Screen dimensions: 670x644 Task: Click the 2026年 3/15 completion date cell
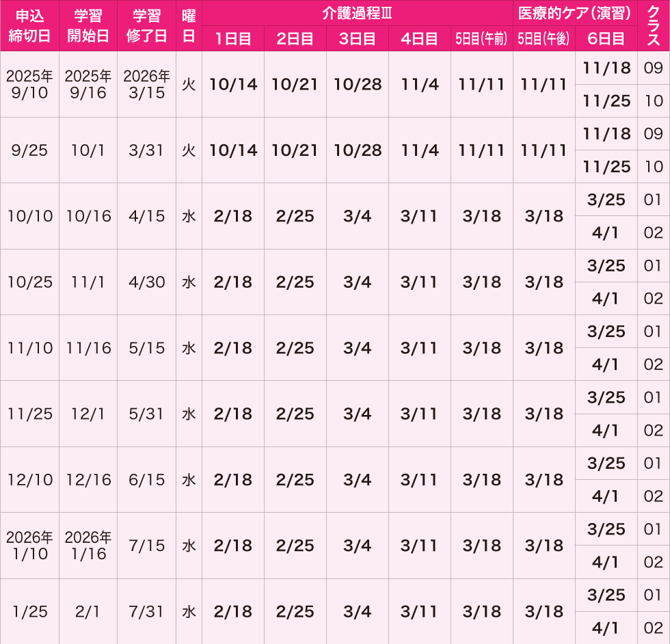146,84
